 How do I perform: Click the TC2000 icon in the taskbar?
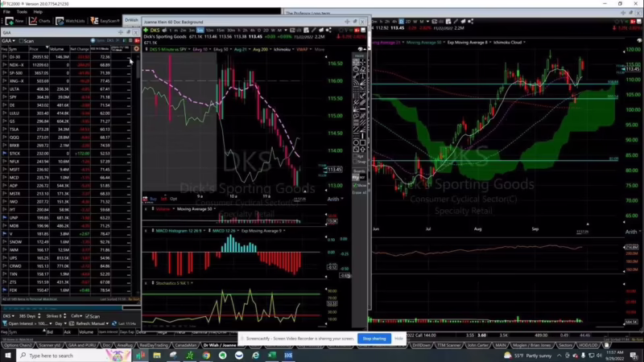click(x=140, y=356)
